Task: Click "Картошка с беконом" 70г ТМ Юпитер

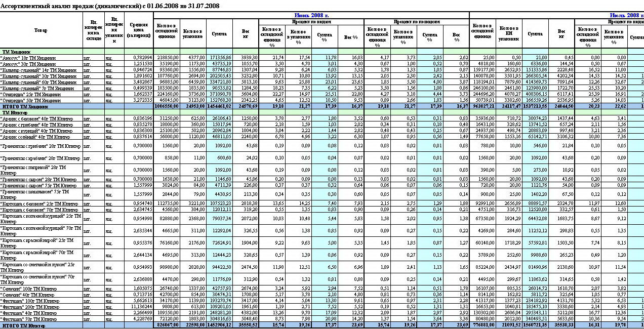Action: 40,209
